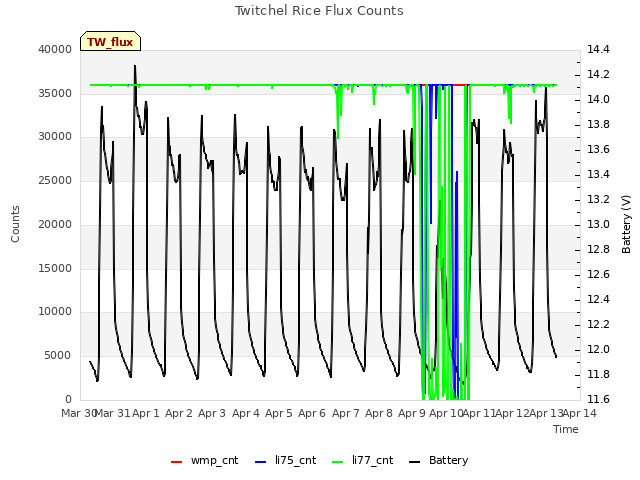Click the 12.4 battery tick label
The image size is (640, 480).
tap(598, 300)
